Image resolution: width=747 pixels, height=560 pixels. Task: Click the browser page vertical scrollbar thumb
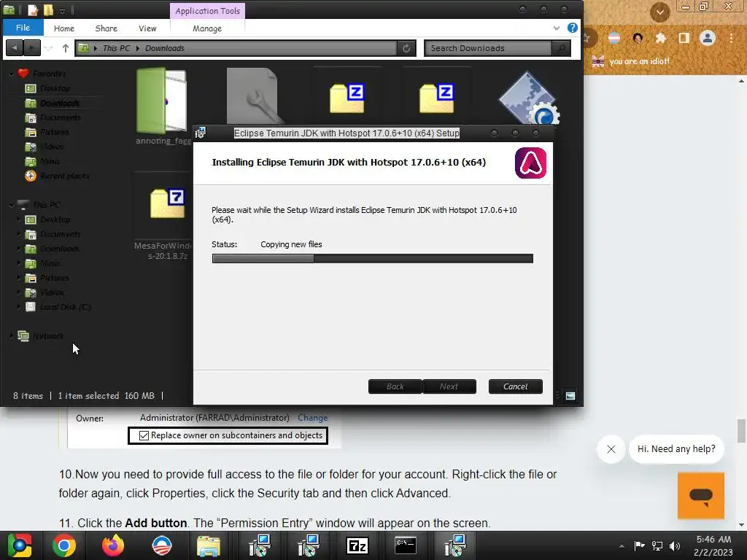point(741,430)
